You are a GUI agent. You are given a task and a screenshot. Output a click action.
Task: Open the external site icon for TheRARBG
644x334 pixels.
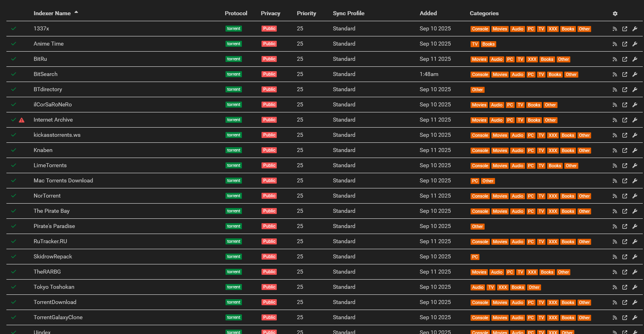625,272
